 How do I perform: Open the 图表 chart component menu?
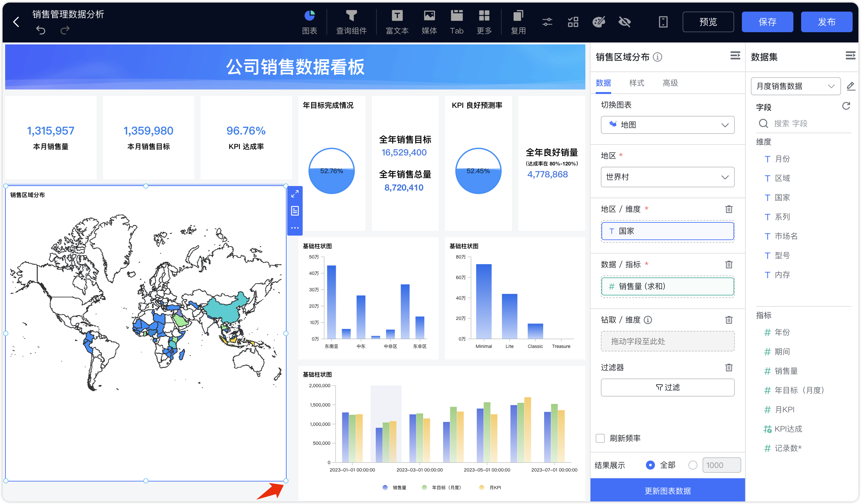pos(309,22)
